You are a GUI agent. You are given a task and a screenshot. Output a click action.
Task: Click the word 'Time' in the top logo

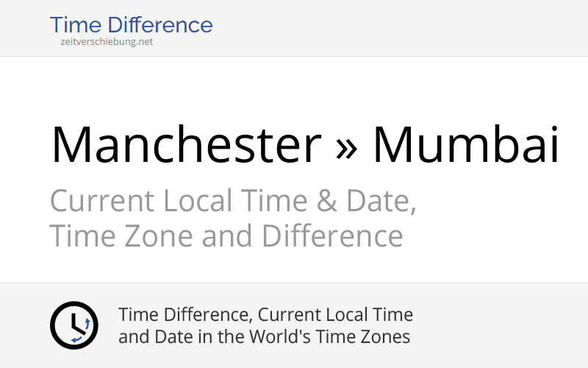tap(75, 25)
